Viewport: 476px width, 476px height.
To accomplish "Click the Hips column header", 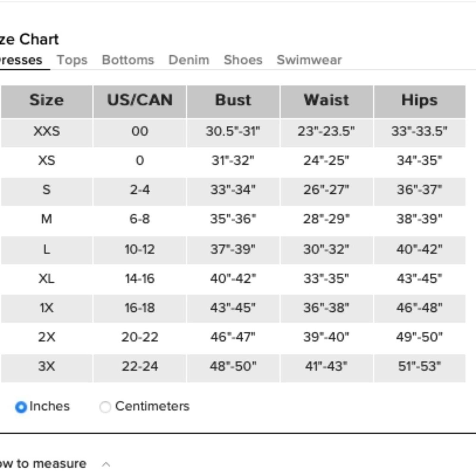I will coord(419,101).
